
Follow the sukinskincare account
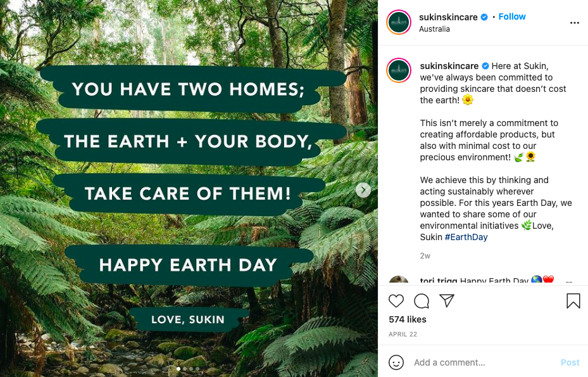click(x=512, y=17)
